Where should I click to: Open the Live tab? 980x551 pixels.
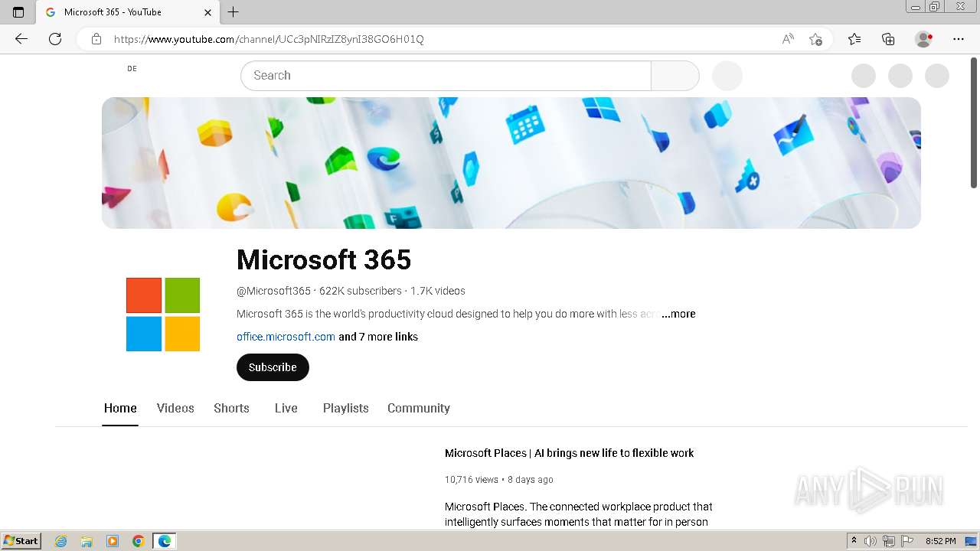click(286, 408)
